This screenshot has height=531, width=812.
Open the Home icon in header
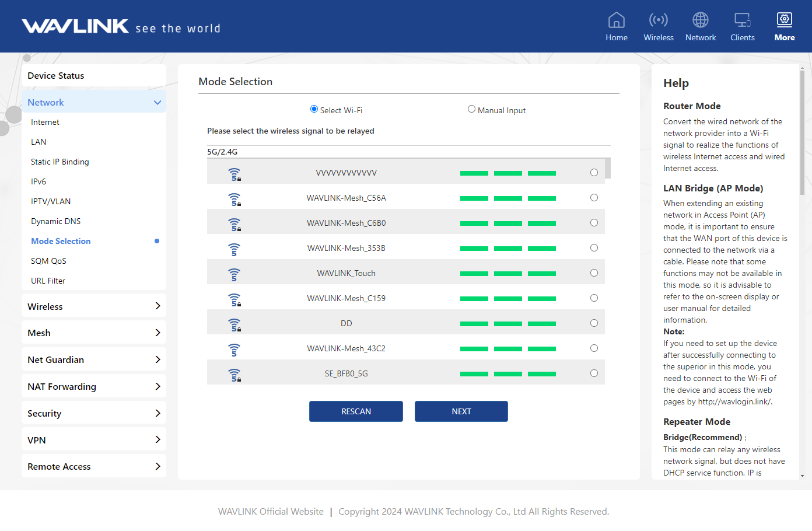click(616, 20)
